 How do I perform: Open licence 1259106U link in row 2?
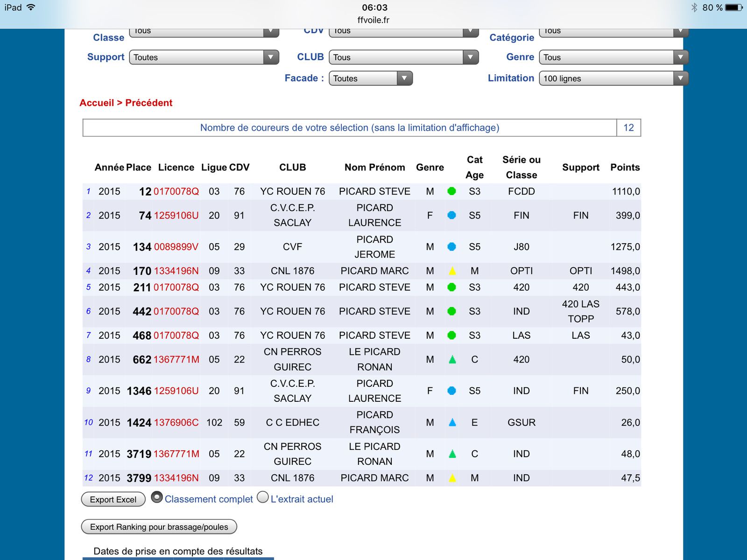[176, 215]
